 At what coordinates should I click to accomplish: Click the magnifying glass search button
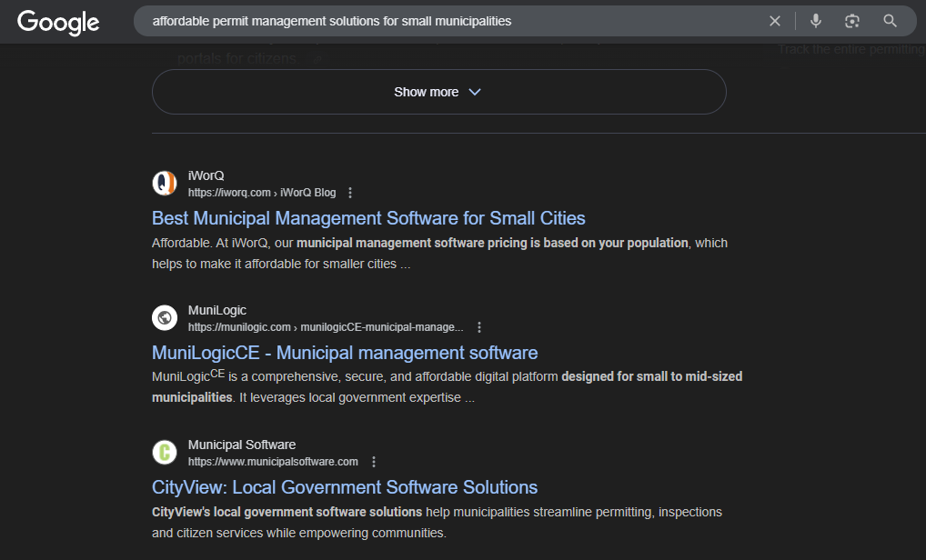pos(891,21)
